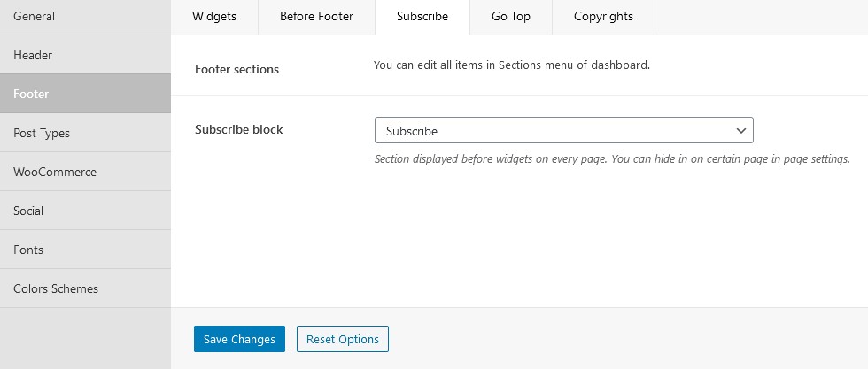Viewport: 868px width, 369px height.
Task: Click the Subscribe block field label
Action: tap(238, 129)
